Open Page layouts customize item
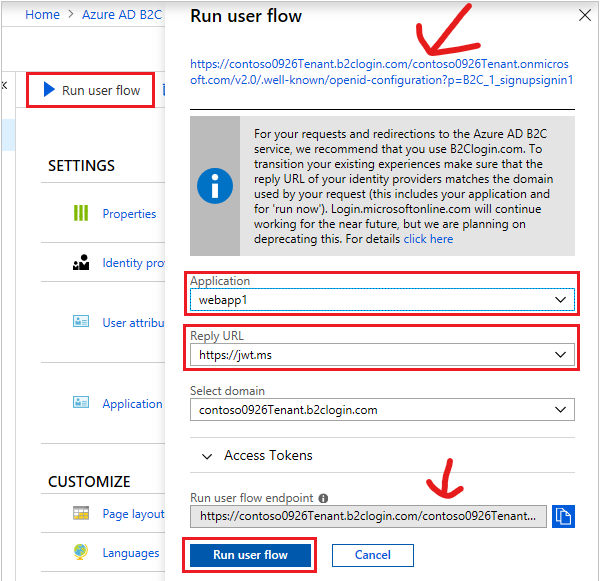The width and height of the screenshot is (601, 581). [x=133, y=514]
